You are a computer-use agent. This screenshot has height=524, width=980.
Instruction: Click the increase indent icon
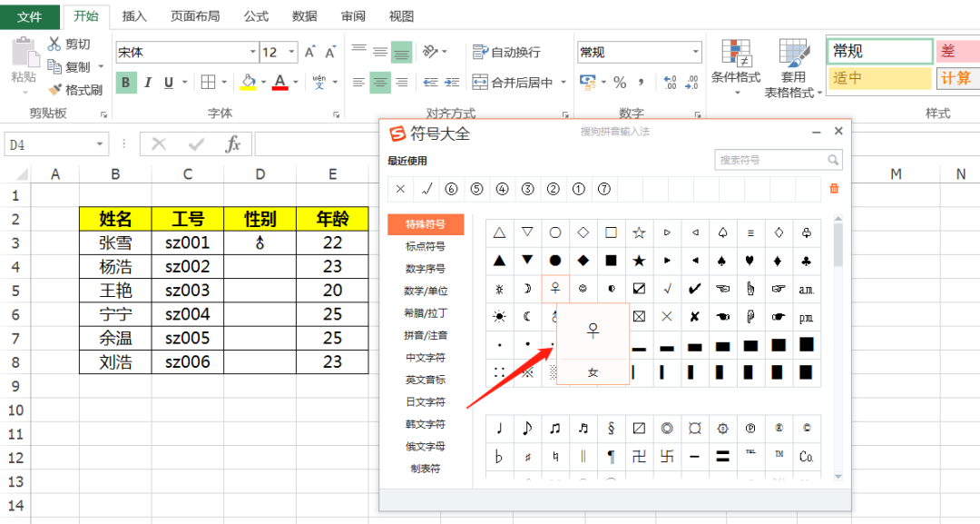[452, 82]
